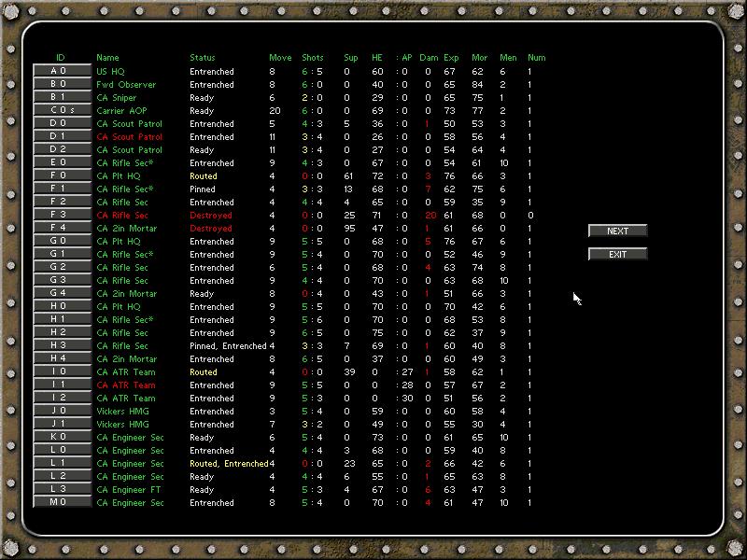Image resolution: width=747 pixels, height=560 pixels.
Task: Select unit ID button E 0
Action: point(62,162)
